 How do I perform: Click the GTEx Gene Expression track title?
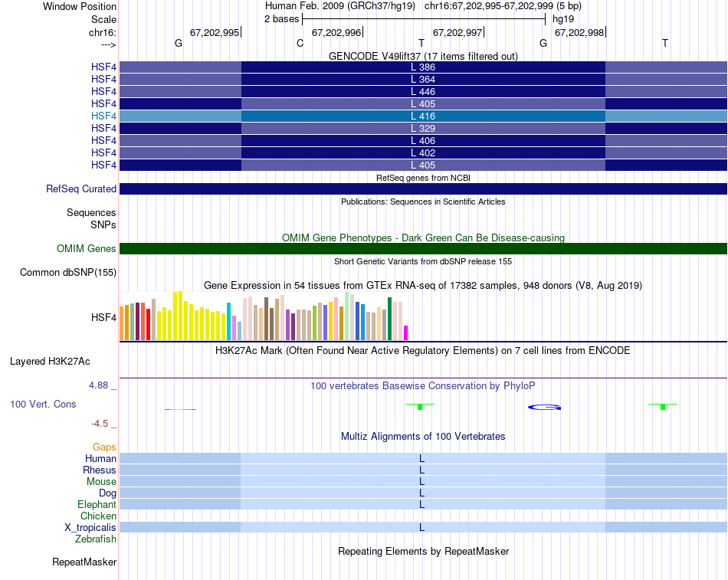(423, 286)
